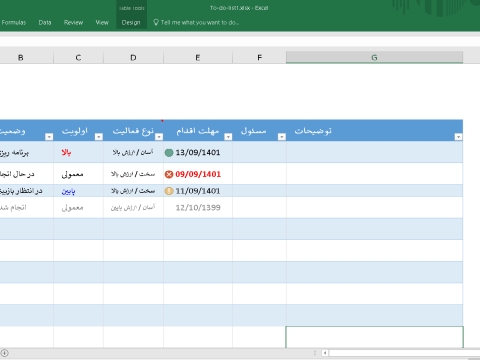Select سخت / ارزش بالا cell beside 09/09/1401
The width and height of the screenshot is (480, 360).
[x=133, y=174]
